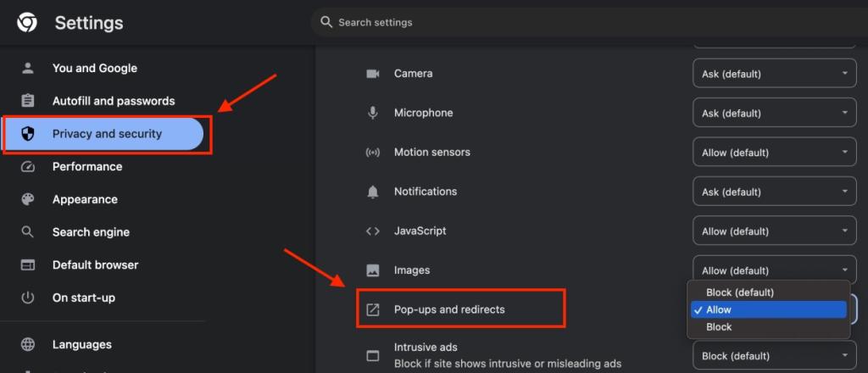Click the Notifications bell icon

tap(373, 192)
